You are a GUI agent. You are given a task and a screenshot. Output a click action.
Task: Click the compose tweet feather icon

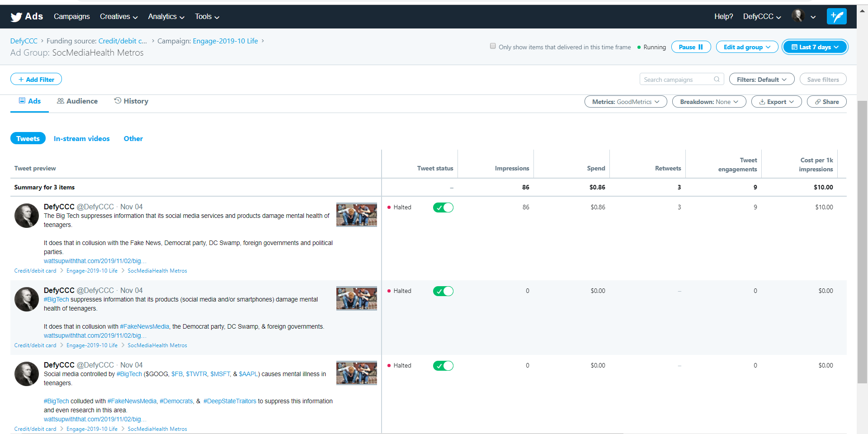(x=836, y=16)
